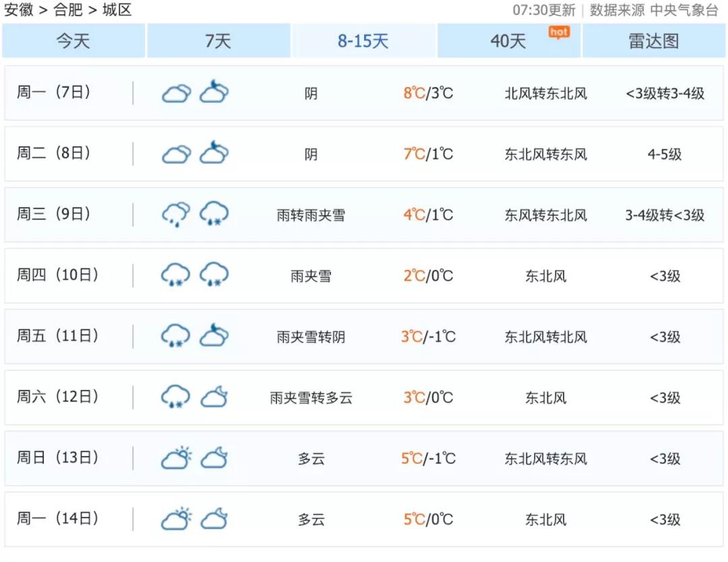Click the 北风转东北风 wind direction

click(546, 93)
